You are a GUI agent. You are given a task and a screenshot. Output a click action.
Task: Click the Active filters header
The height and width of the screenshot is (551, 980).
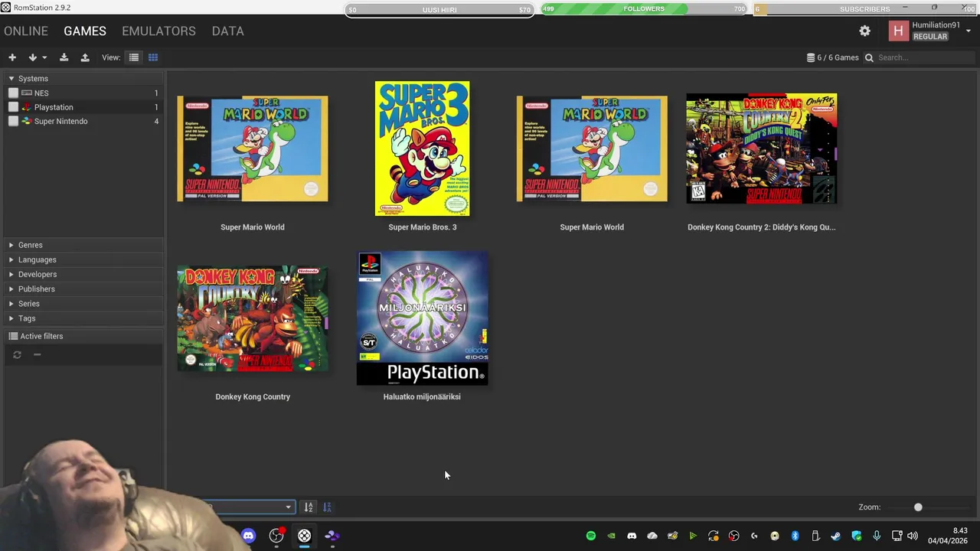(83, 336)
